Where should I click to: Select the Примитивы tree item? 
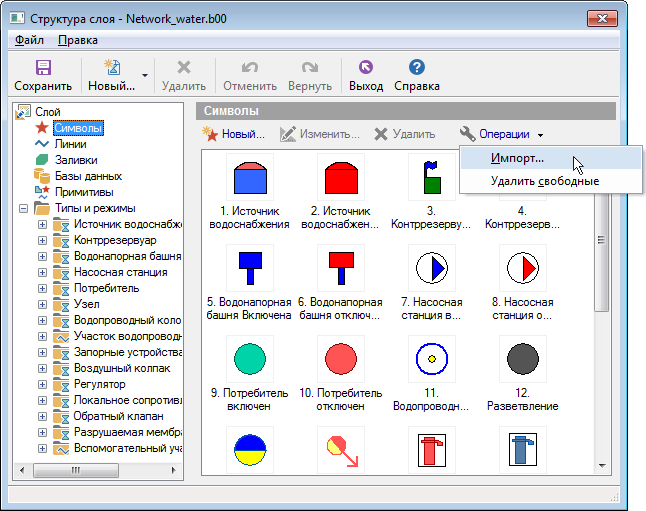pos(83,191)
